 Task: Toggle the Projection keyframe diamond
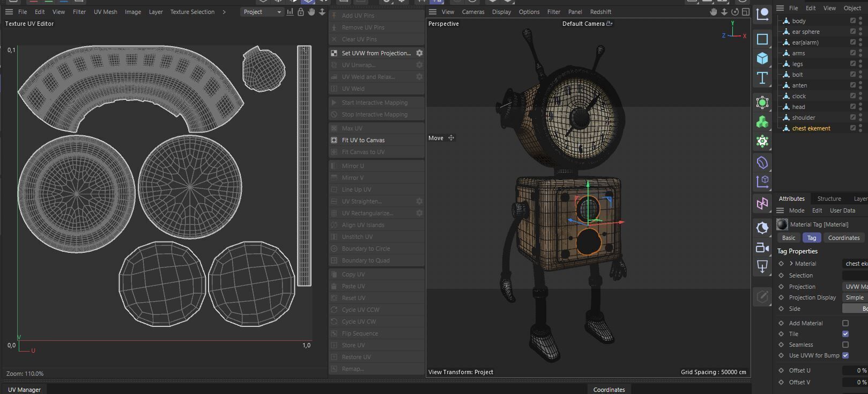(781, 287)
